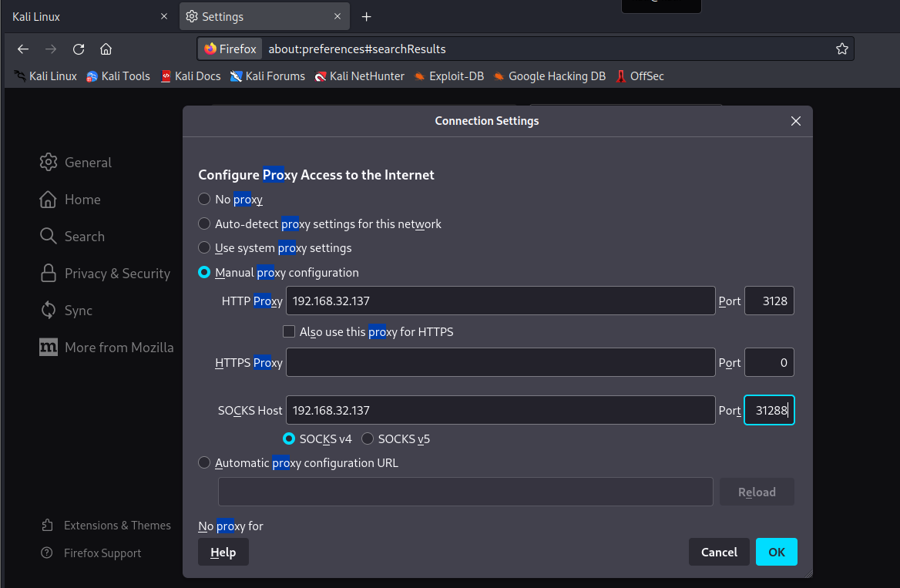Close the Connection Settings dialog

click(796, 121)
